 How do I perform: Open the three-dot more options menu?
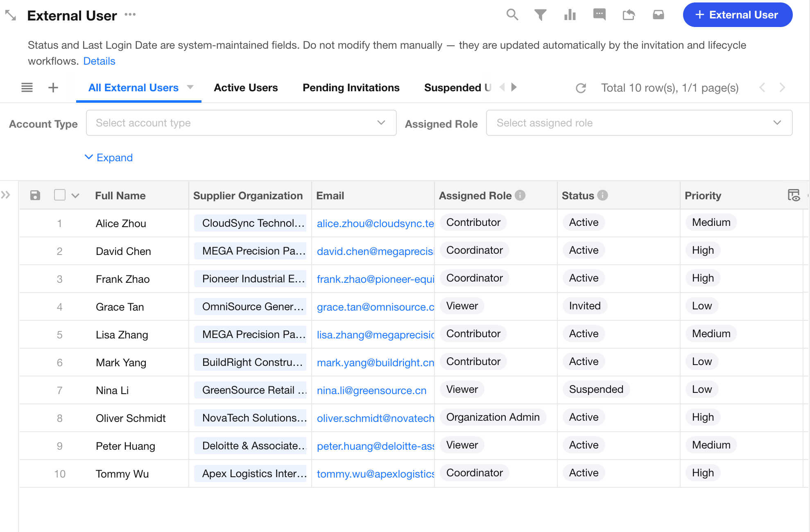(130, 15)
